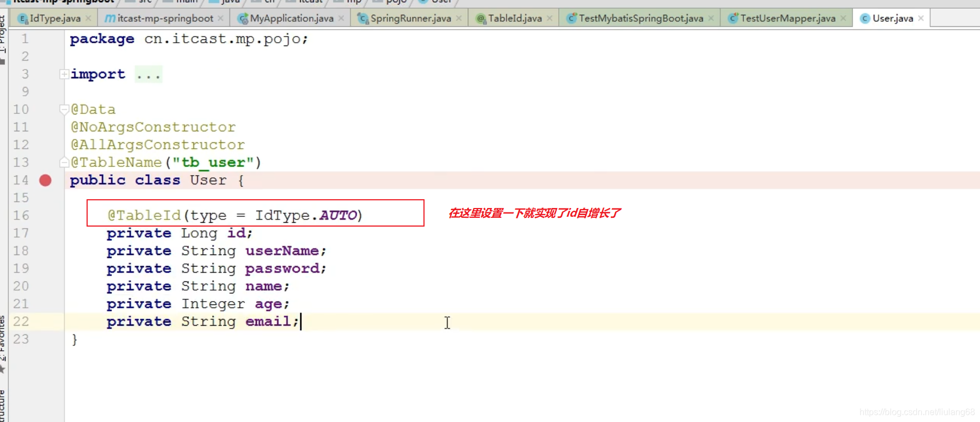Click the @AllArgsConstructor annotation
Viewport: 980px width, 422px height.
pyautogui.click(x=158, y=144)
